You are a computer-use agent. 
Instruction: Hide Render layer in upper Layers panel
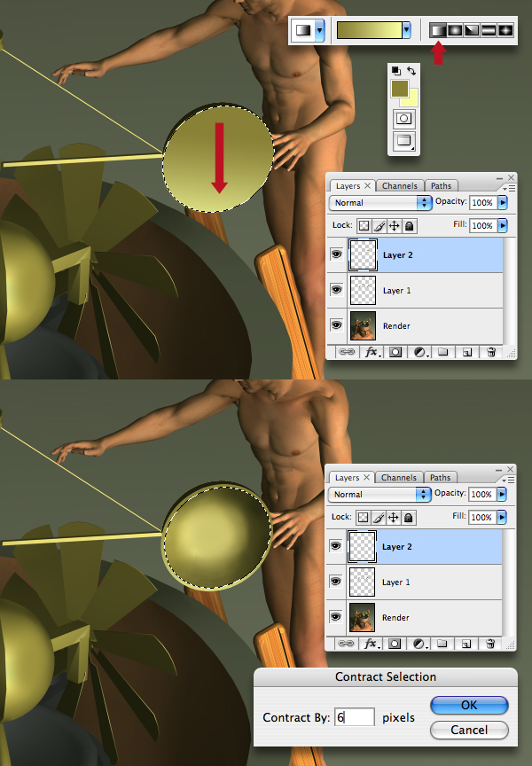coord(337,324)
